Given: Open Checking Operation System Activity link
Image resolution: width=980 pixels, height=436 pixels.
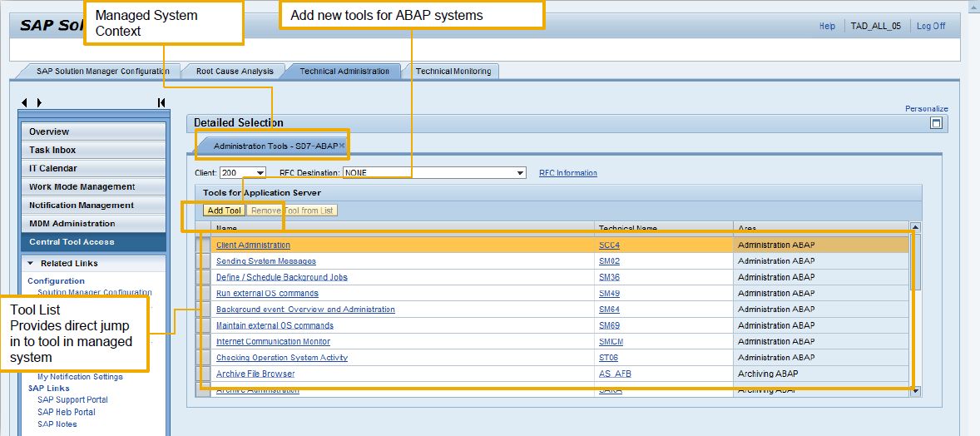Looking at the screenshot, I should tap(282, 358).
